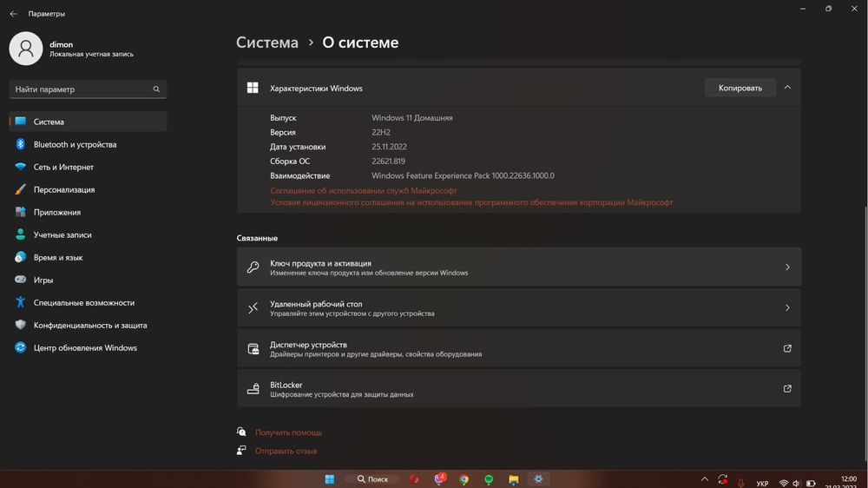The height and width of the screenshot is (488, 868).
Task: Select Система in the sidebar
Action: 88,122
